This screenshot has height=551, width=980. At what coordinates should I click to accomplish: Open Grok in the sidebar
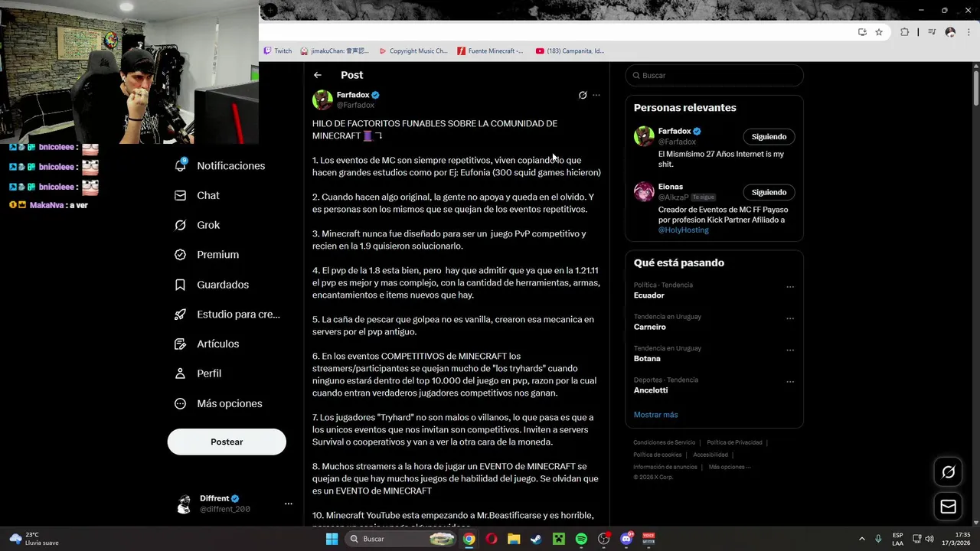pyautogui.click(x=198, y=225)
